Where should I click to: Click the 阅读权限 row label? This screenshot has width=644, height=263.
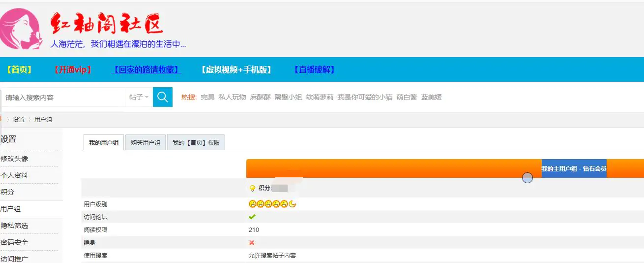95,230
